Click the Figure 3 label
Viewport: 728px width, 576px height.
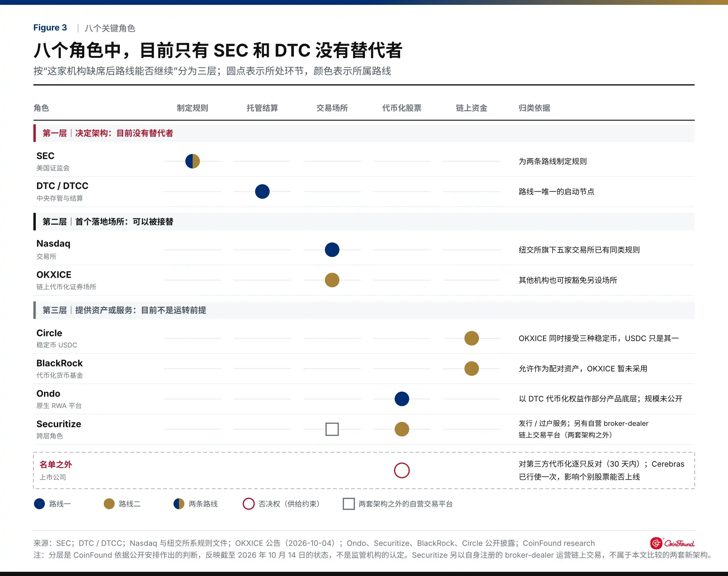(50, 28)
